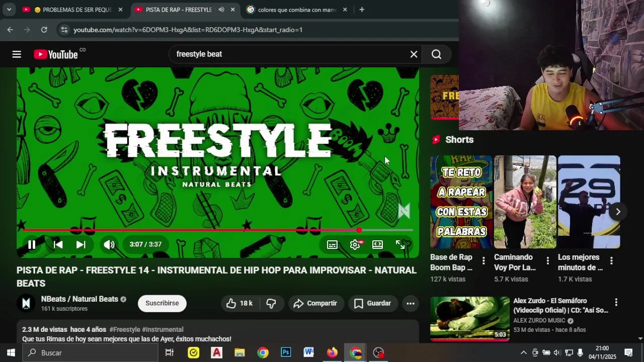Show hidden system tray icons
The height and width of the screenshot is (362, 644).
point(523,352)
